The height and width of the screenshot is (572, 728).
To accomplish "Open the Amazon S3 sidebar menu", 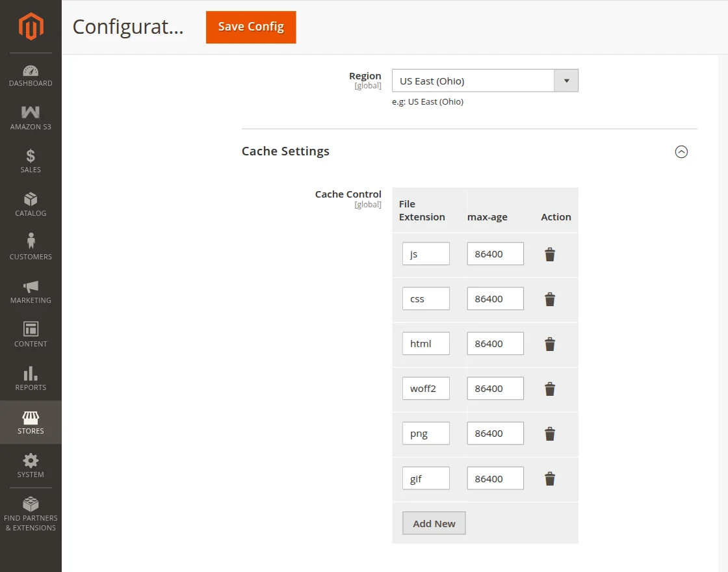I will pyautogui.click(x=31, y=118).
